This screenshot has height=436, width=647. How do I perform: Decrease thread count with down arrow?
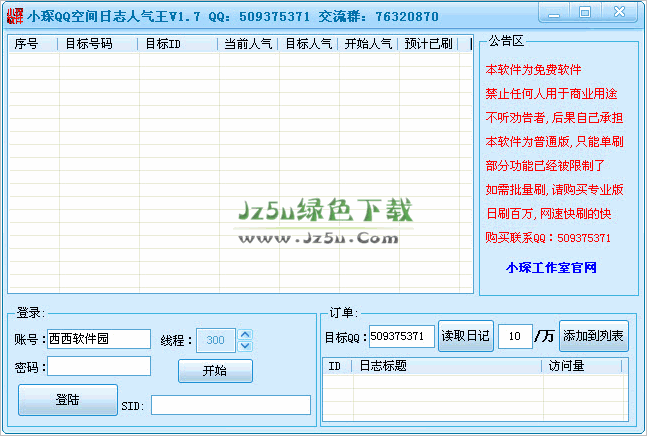pos(245,346)
